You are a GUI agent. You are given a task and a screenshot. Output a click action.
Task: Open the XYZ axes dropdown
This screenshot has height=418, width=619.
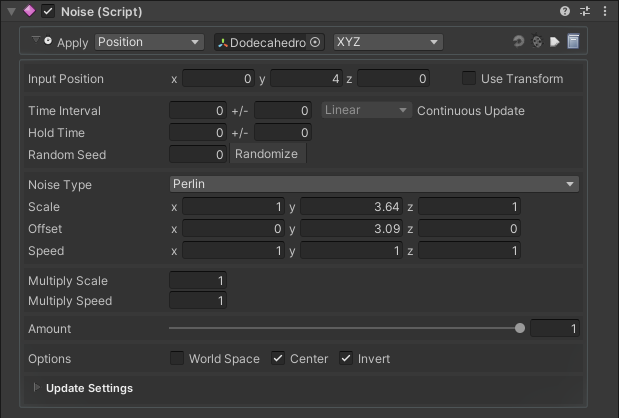tap(388, 42)
